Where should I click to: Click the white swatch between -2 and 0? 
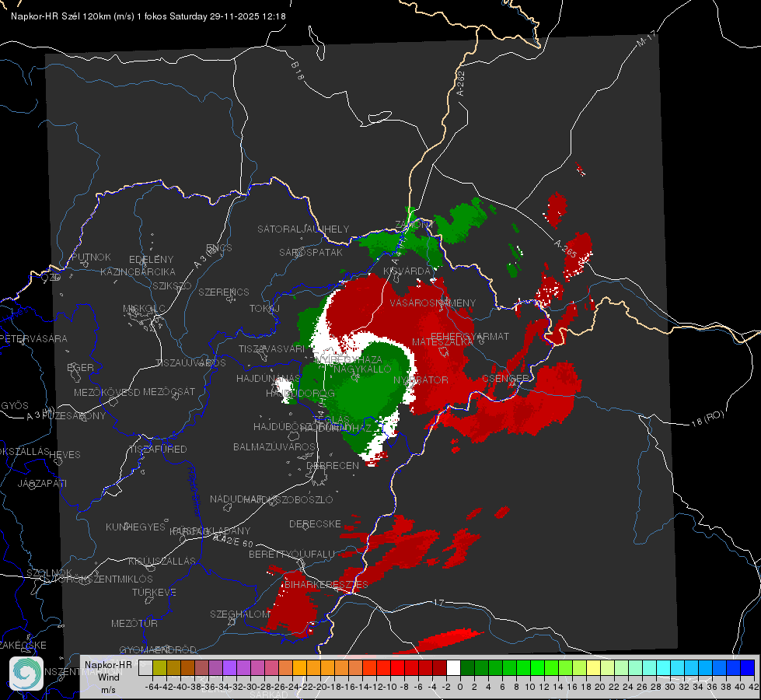click(x=453, y=667)
